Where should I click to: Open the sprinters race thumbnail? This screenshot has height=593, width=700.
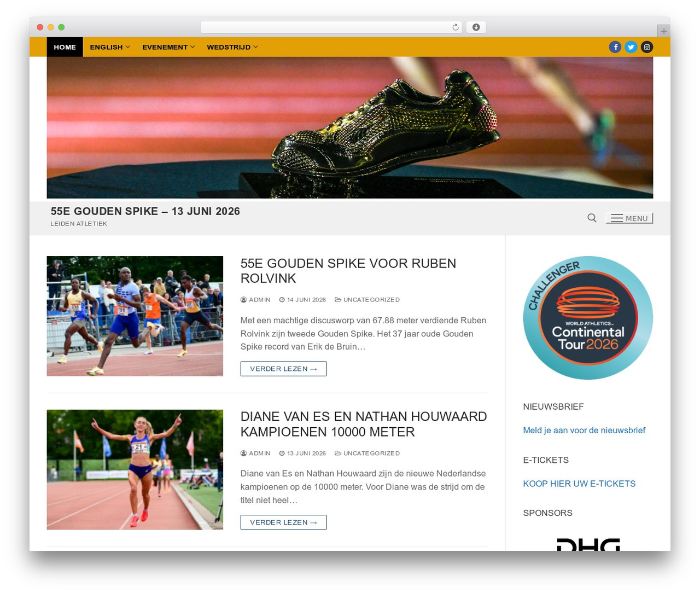click(135, 316)
